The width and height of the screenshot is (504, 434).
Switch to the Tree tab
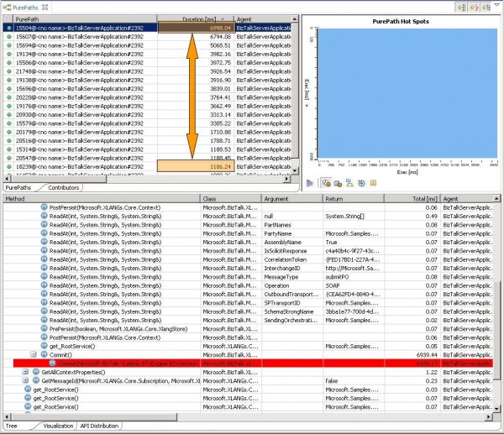(x=11, y=426)
